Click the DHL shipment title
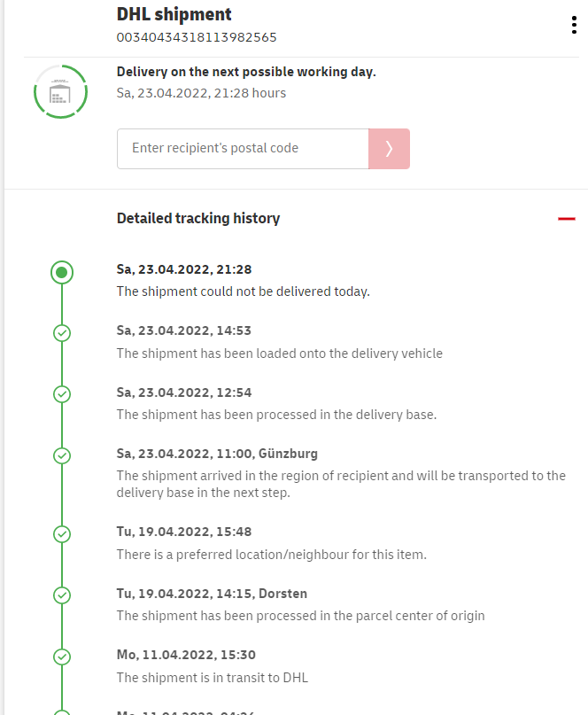Image resolution: width=588 pixels, height=715 pixels. coord(174,14)
